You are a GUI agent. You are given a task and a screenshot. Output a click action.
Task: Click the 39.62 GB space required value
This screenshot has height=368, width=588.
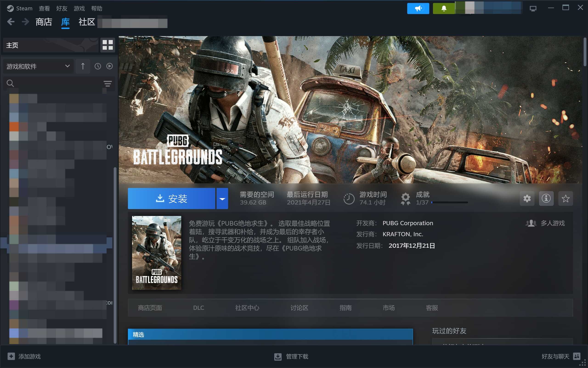253,202
